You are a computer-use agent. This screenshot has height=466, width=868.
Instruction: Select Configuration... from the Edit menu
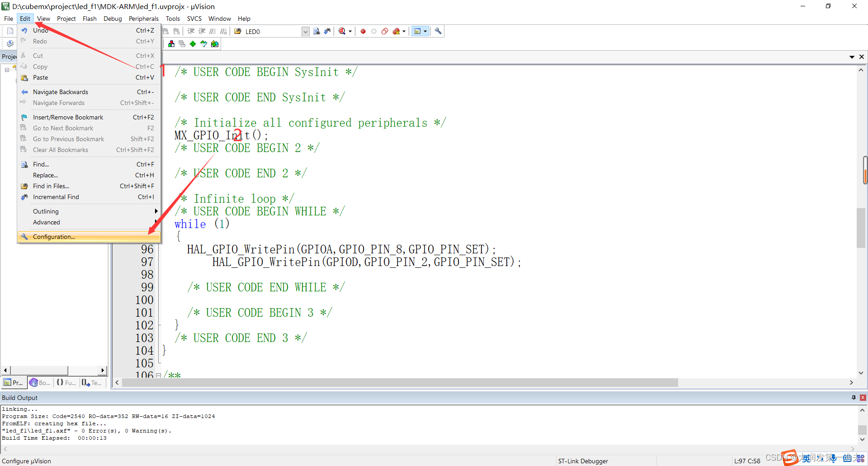click(53, 237)
